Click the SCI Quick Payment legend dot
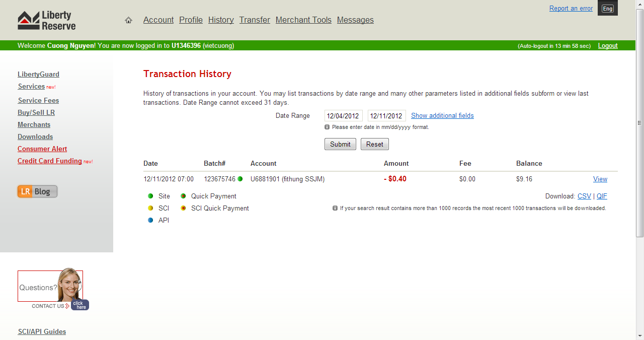This screenshot has height=340, width=644. (183, 208)
